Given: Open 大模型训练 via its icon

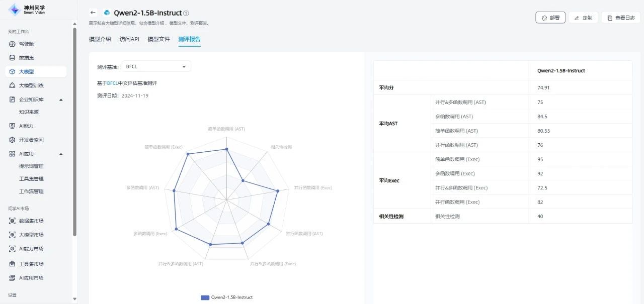Looking at the screenshot, I should coord(13,85).
